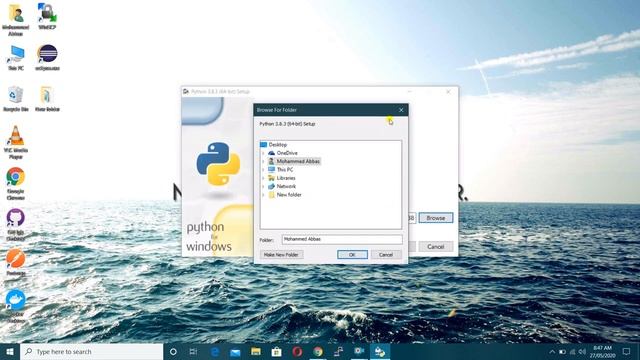Open Opera browser from the taskbar
640x360 pixels.
297,351
